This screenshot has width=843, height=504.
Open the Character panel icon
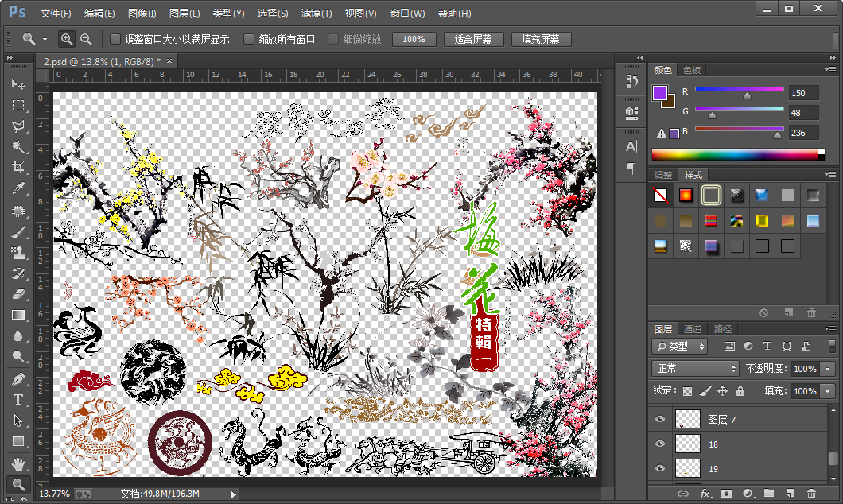click(631, 147)
